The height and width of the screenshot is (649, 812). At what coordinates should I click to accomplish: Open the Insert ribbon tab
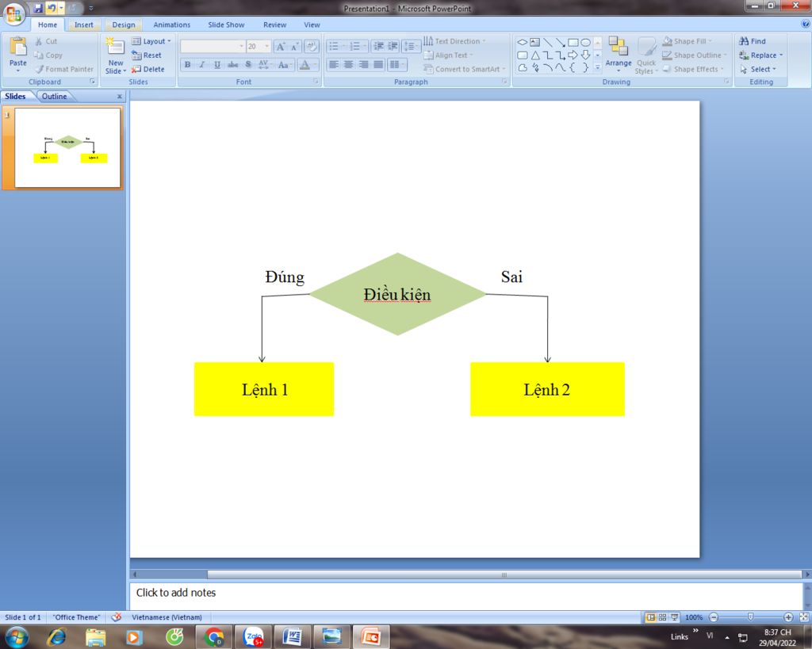pyautogui.click(x=84, y=25)
